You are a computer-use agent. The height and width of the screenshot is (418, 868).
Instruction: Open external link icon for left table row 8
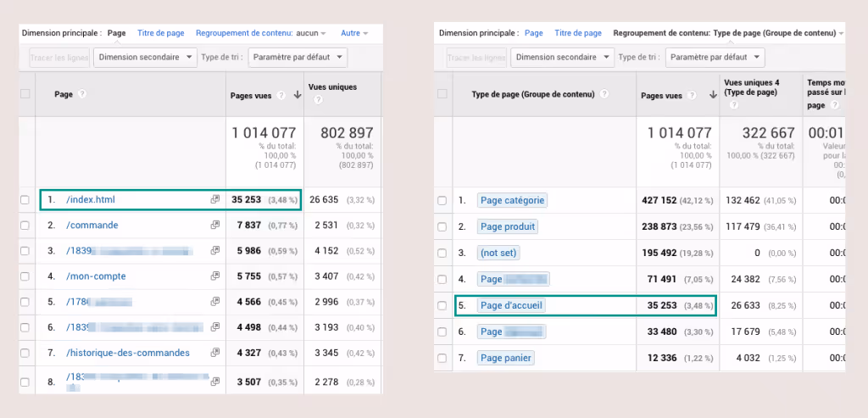click(214, 381)
